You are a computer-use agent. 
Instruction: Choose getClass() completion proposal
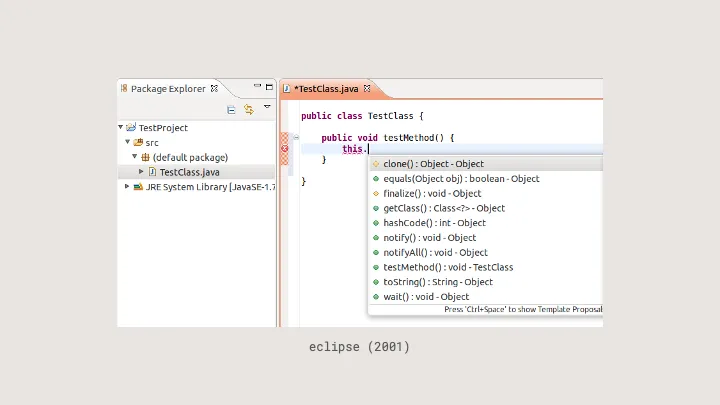[486, 208]
